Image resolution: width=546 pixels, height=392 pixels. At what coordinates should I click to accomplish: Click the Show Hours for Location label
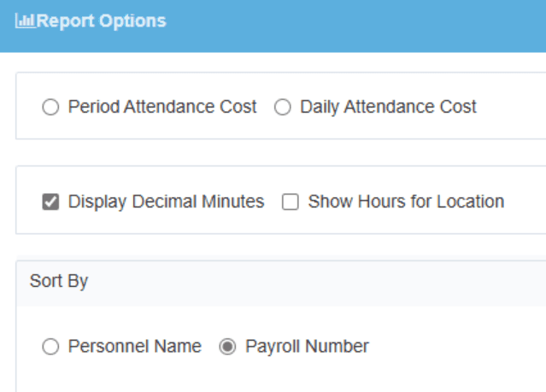coord(406,202)
